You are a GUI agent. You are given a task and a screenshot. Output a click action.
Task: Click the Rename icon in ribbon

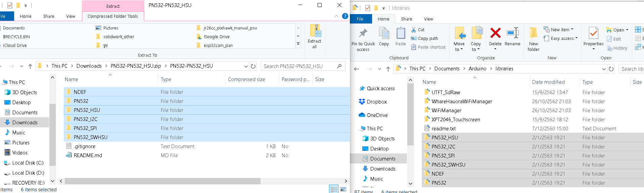tap(512, 33)
